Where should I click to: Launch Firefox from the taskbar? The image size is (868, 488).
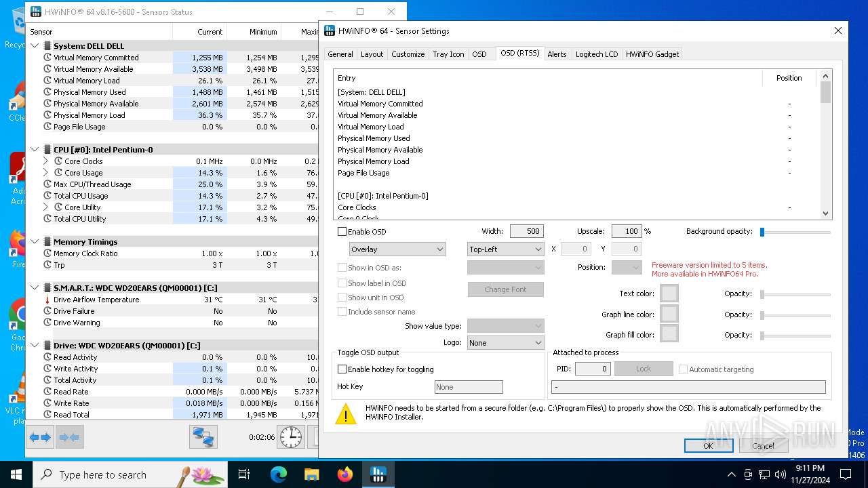(345, 474)
